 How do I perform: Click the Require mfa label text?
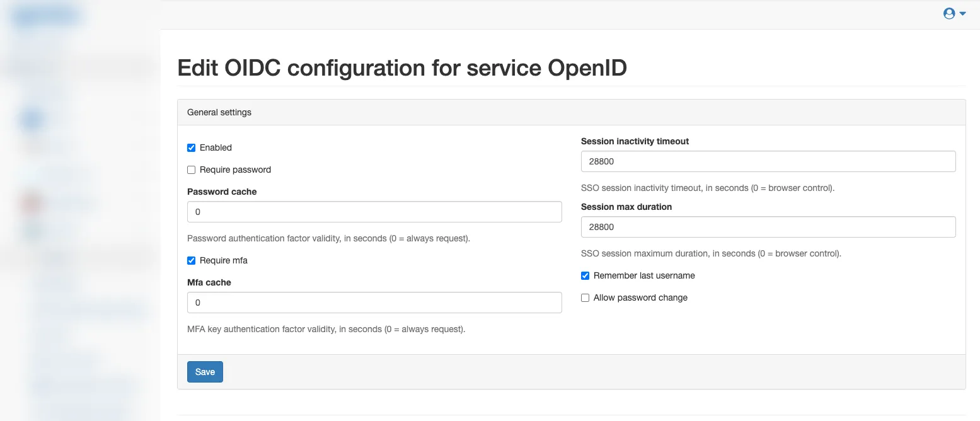pos(224,260)
